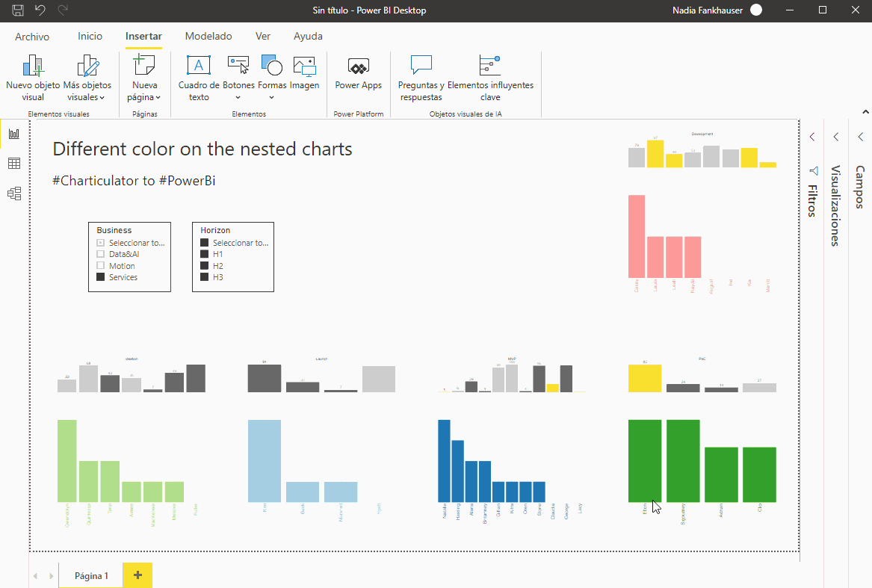Switch to the Modelado ribbon tab

[208, 36]
